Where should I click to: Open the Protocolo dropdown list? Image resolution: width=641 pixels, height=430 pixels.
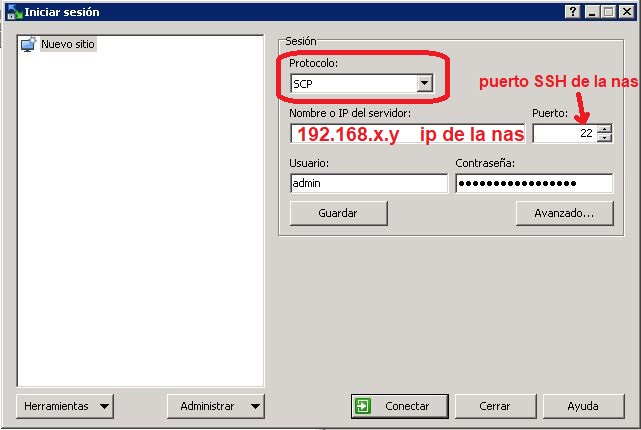pyautogui.click(x=424, y=83)
